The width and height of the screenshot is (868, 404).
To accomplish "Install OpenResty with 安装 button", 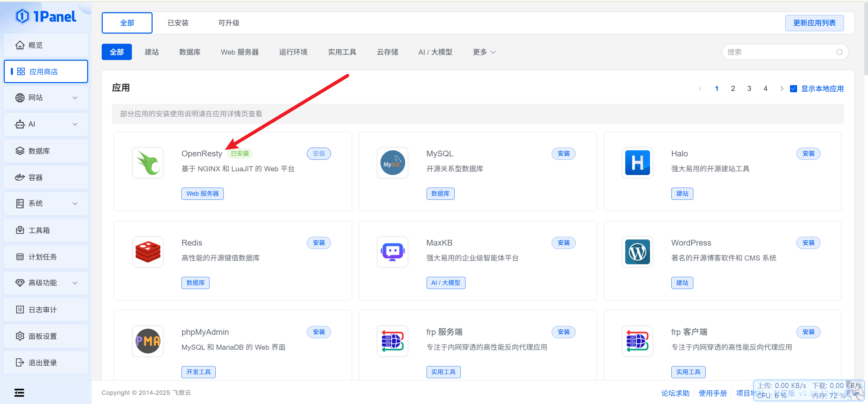I will click(319, 154).
